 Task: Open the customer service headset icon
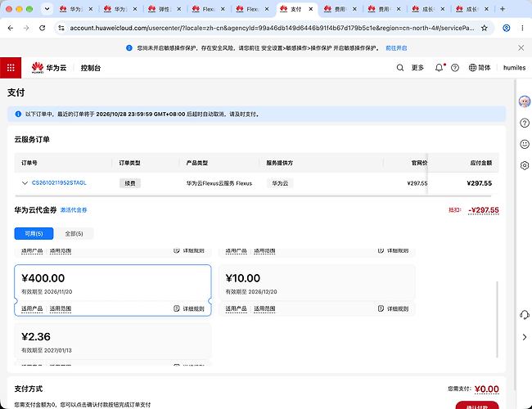[525, 315]
